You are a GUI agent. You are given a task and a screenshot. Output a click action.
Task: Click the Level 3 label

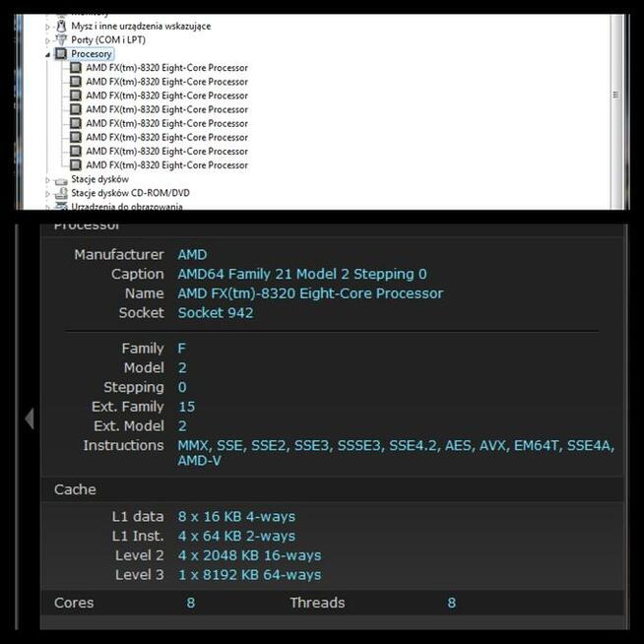[x=140, y=575]
